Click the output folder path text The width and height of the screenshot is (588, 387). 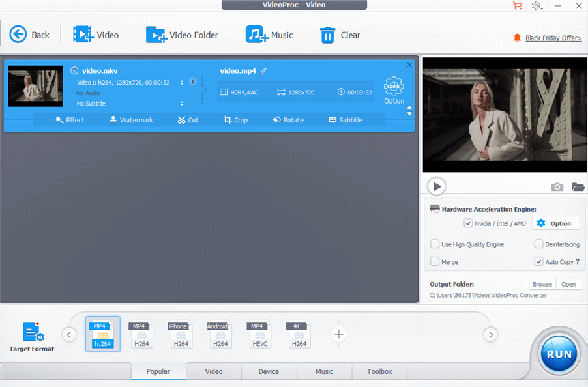point(488,295)
